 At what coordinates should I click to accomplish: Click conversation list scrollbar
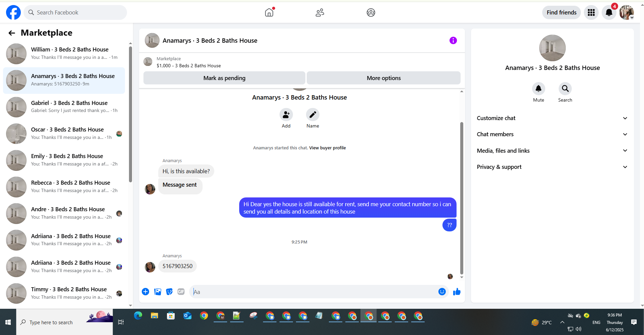(130, 114)
